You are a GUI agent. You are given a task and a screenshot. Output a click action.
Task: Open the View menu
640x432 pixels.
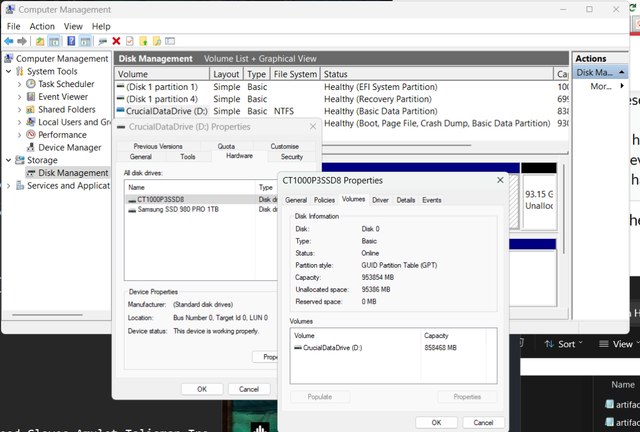(x=73, y=26)
